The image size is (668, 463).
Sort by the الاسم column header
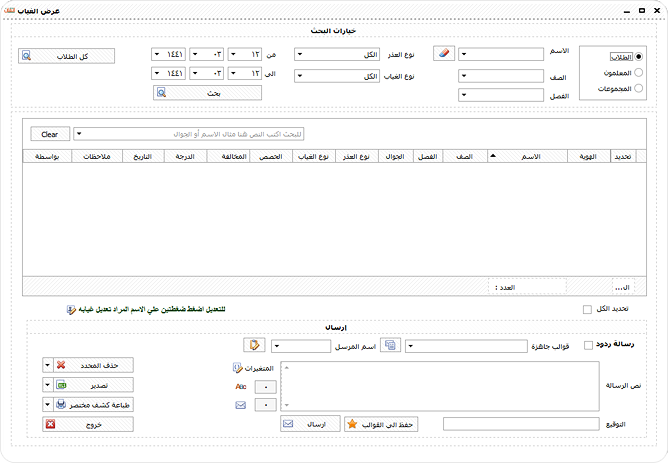tap(527, 156)
